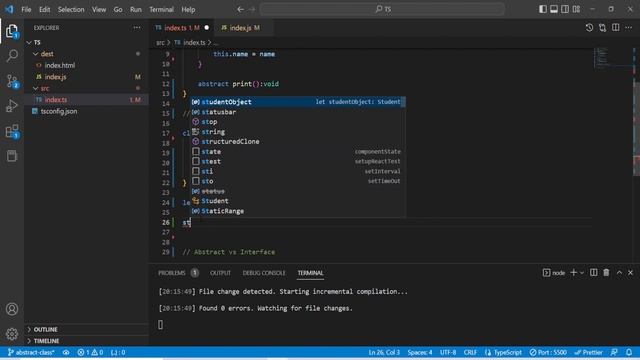
Task: Open the Accounts menu icon
Action: pyautogui.click(x=12, y=309)
